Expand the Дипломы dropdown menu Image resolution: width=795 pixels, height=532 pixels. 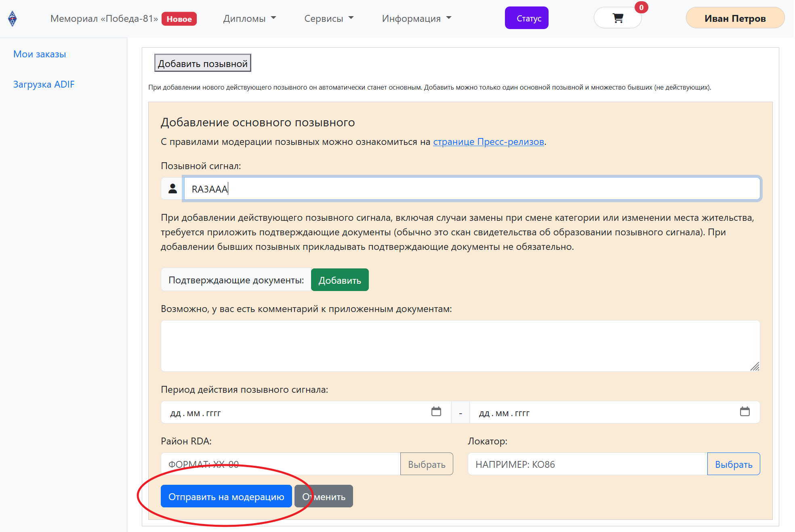pos(249,19)
